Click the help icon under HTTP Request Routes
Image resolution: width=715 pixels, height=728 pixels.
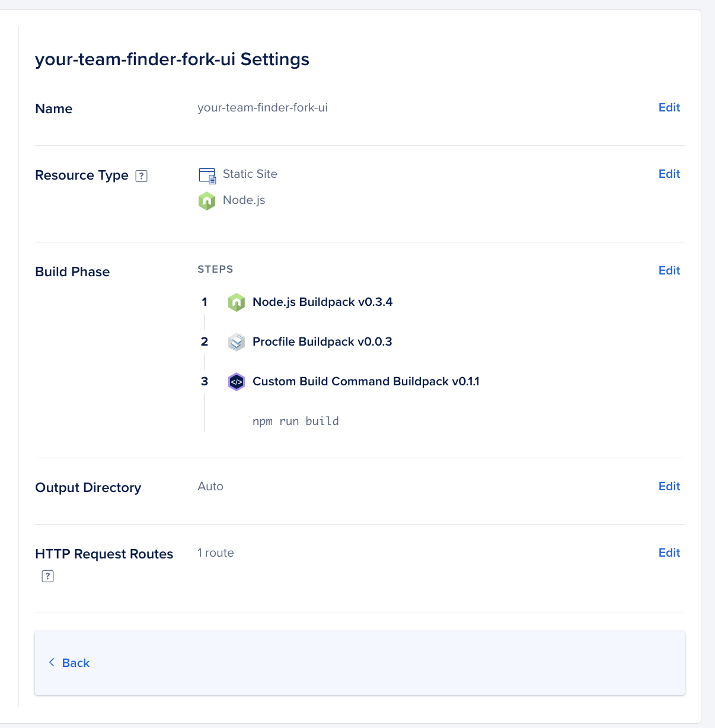48,576
